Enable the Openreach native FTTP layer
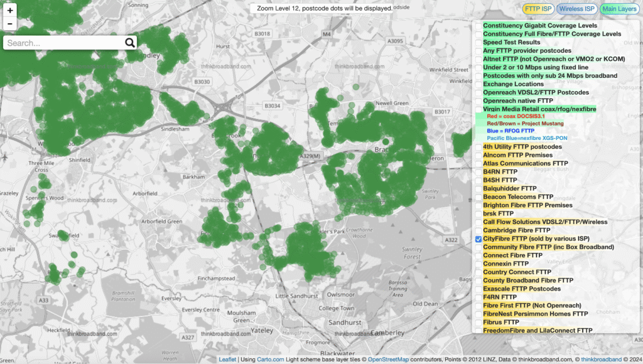The image size is (643, 364). click(x=478, y=100)
